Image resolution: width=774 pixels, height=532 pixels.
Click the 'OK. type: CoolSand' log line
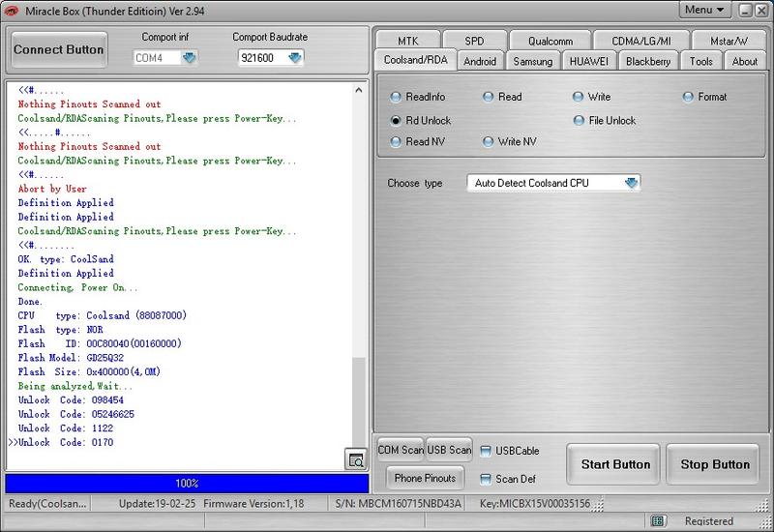[x=66, y=259]
